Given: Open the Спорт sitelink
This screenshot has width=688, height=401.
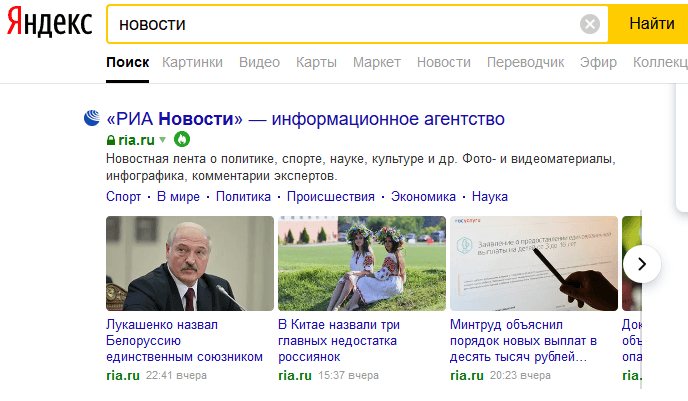Looking at the screenshot, I should click(123, 197).
